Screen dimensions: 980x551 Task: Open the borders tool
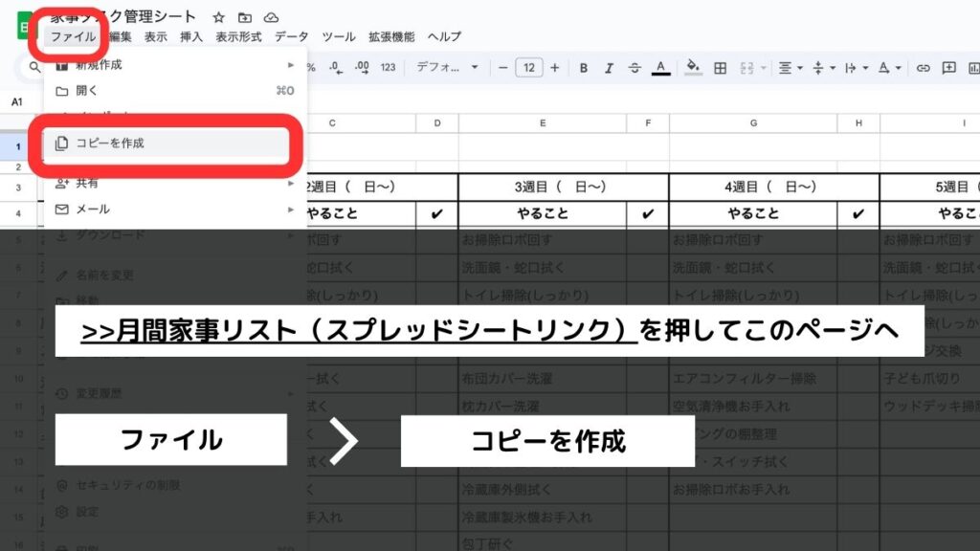coord(720,68)
